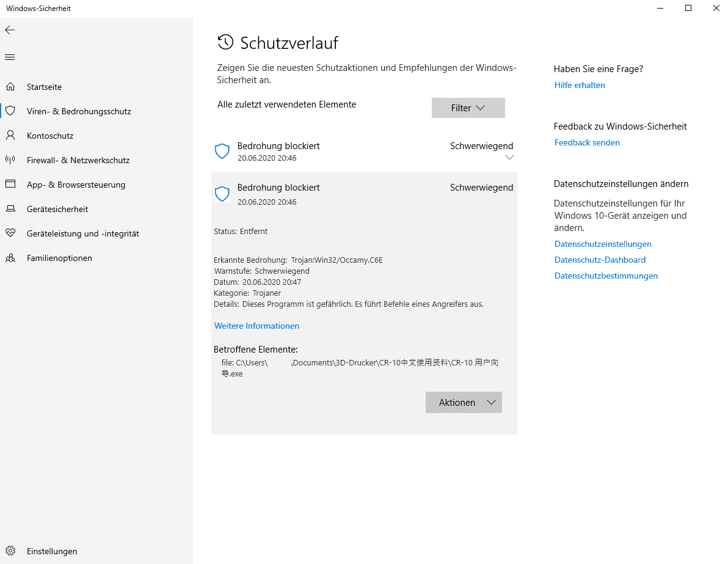
Task: Click 'Schwerwiegend' label of first entry
Action: pos(481,146)
